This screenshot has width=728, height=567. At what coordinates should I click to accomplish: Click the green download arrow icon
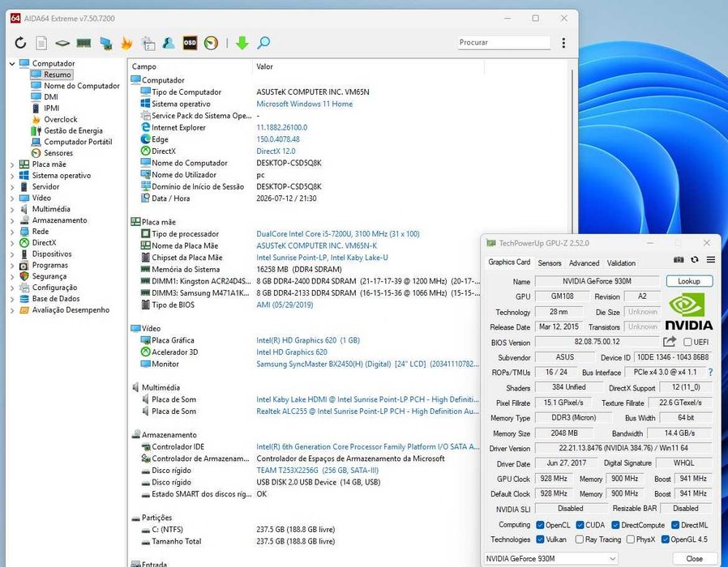[242, 43]
